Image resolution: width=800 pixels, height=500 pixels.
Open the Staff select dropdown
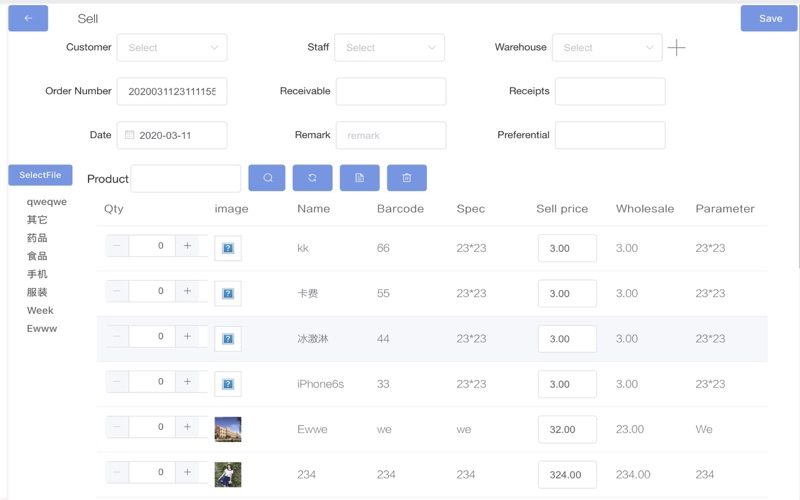[389, 47]
